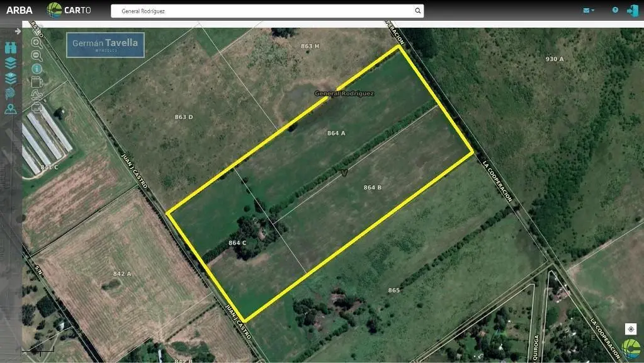
Task: Select parcel label 864 C
Action: coord(237,243)
